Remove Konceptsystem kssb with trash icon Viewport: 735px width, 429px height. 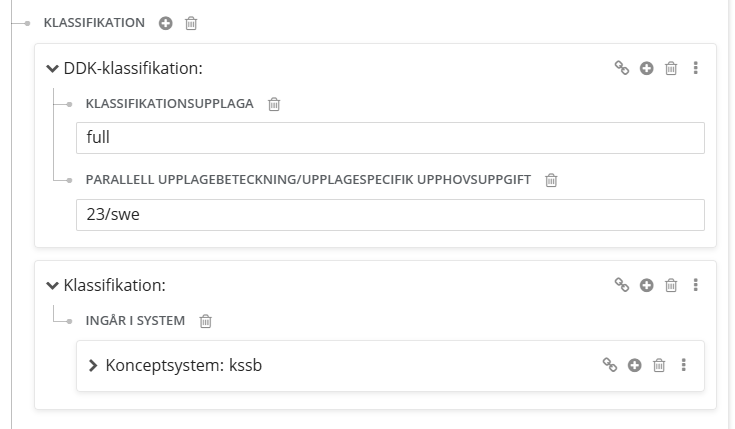[x=659, y=365]
